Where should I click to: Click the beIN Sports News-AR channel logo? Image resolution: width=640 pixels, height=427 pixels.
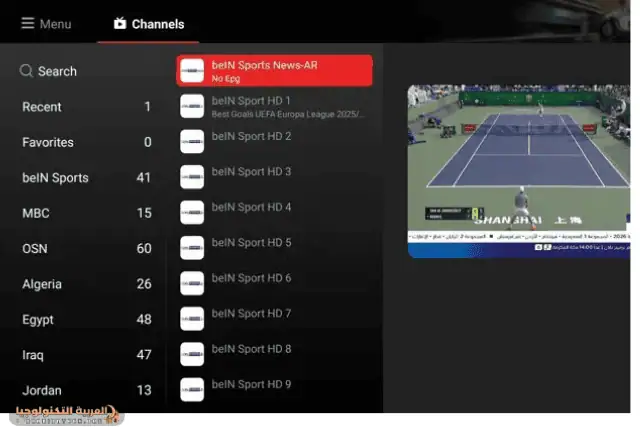click(x=192, y=71)
